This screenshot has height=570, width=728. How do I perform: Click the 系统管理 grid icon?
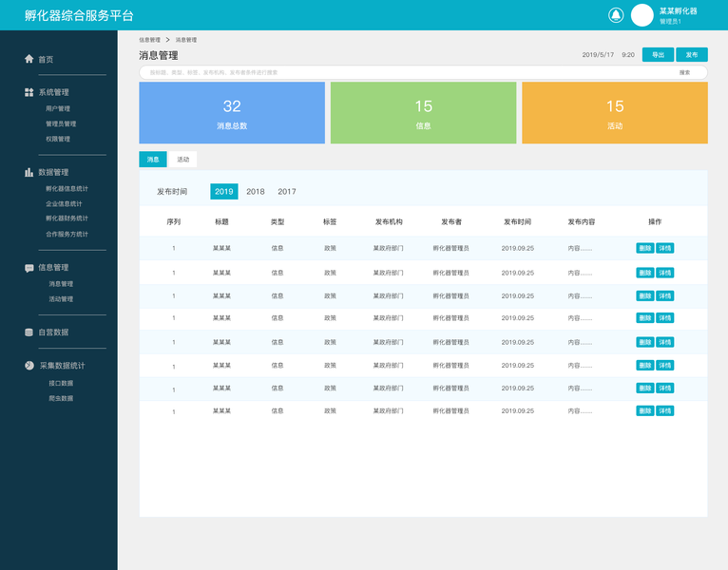point(29,92)
